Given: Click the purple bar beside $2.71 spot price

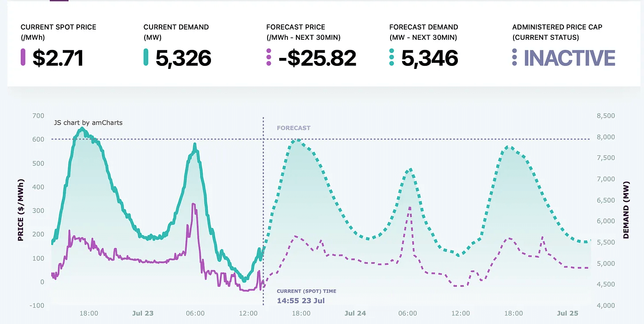Looking at the screenshot, I should point(23,58).
